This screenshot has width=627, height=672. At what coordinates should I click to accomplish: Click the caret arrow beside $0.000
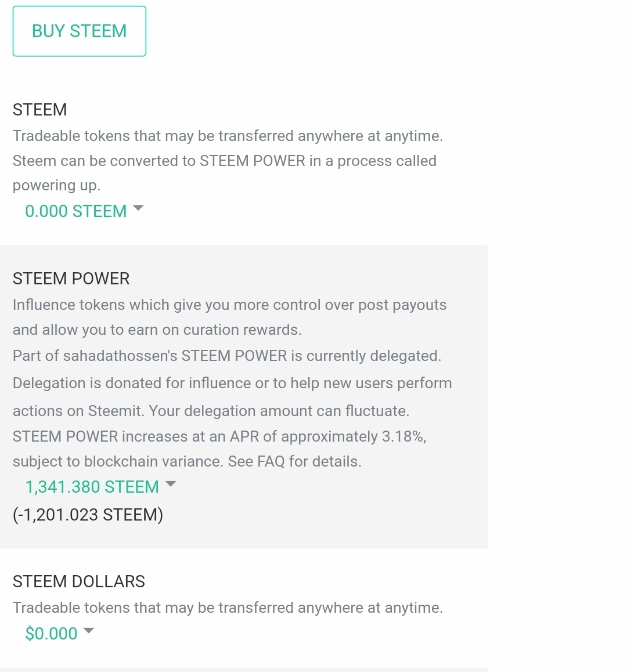(89, 630)
